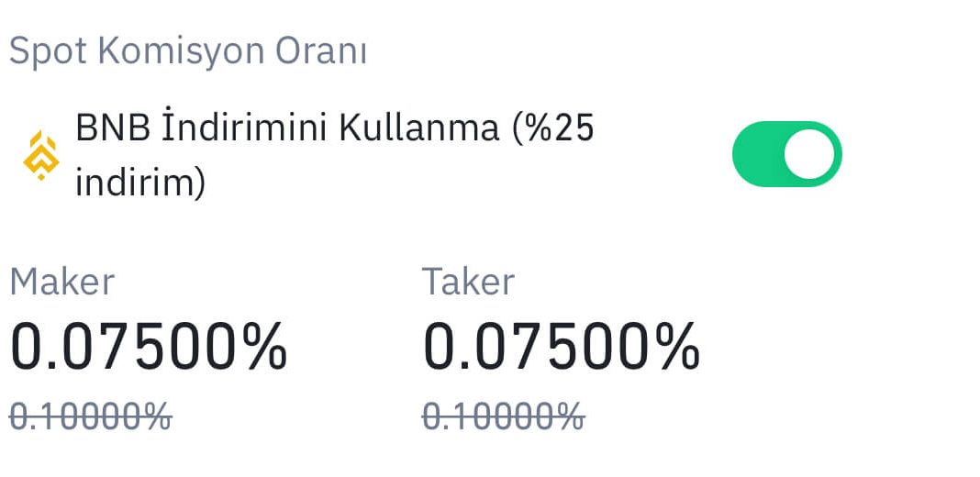Select the Maker rate 0.07500%
980x477 pixels.
tap(149, 347)
